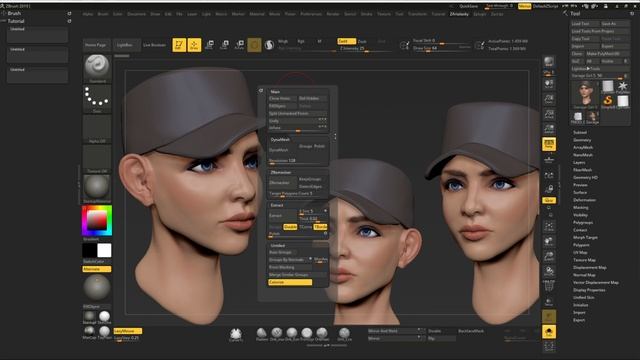
Task: Click the lock icon in right shelf
Action: click(549, 189)
